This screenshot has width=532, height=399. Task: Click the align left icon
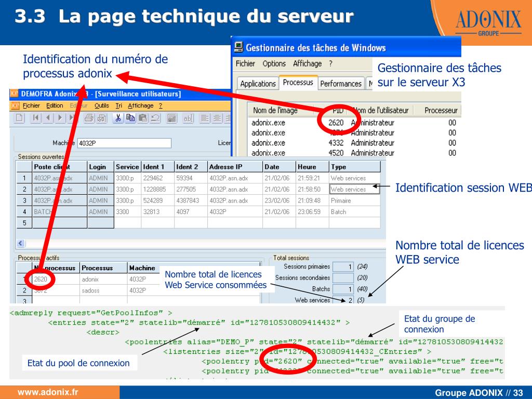coord(204,118)
